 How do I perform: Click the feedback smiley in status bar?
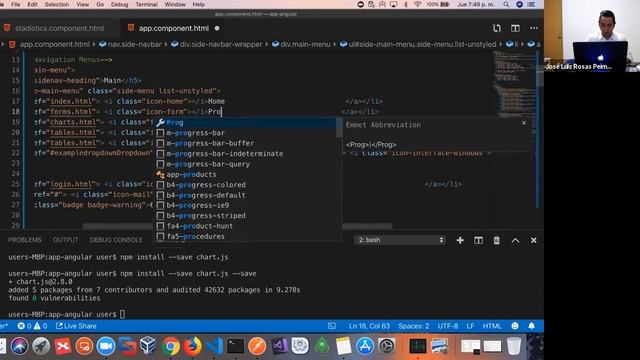tap(515, 326)
